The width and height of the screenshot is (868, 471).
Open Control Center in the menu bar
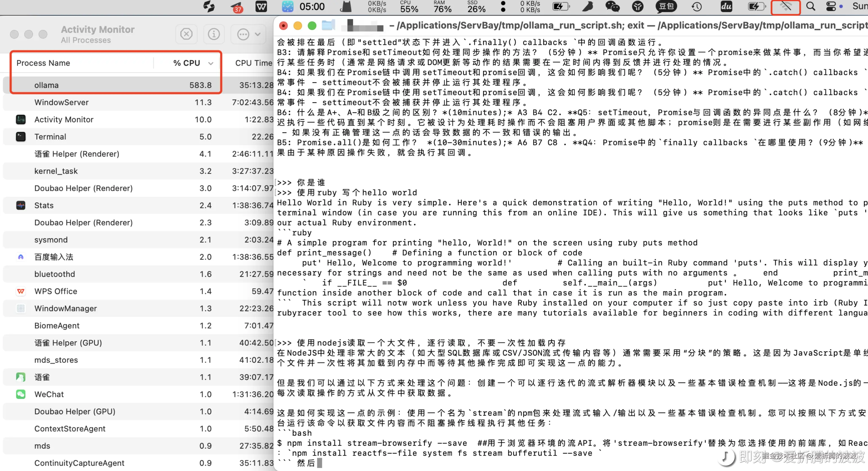(x=831, y=6)
